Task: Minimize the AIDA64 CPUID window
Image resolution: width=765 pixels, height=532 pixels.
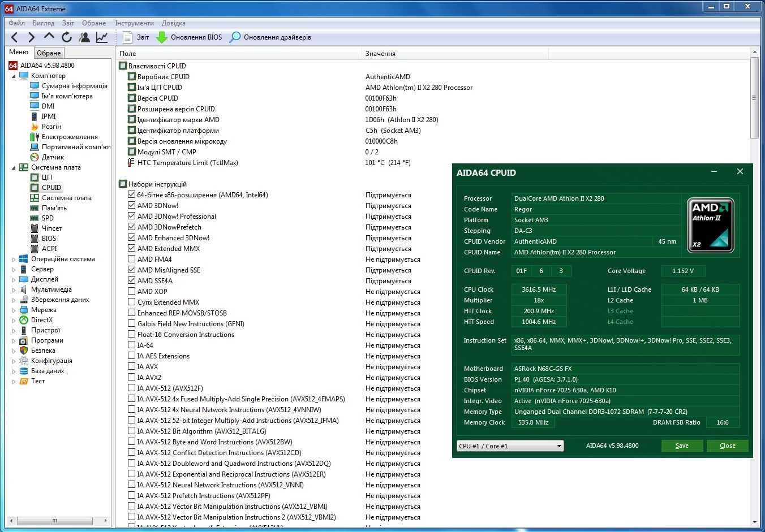Action: tap(714, 171)
